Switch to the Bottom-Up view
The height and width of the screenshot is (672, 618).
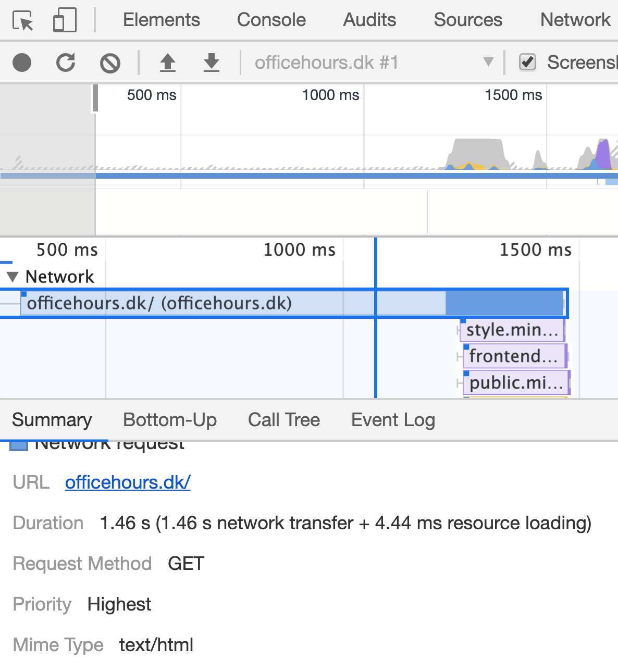[170, 420]
